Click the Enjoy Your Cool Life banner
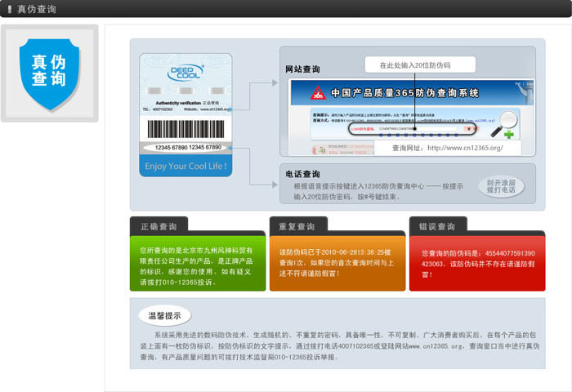The height and width of the screenshot is (392, 572). (x=185, y=166)
